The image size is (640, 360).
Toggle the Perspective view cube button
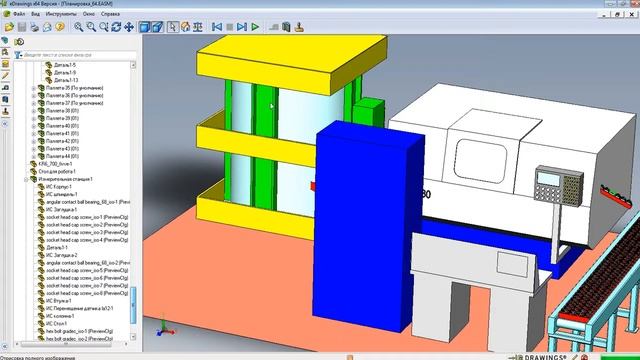tap(158, 27)
